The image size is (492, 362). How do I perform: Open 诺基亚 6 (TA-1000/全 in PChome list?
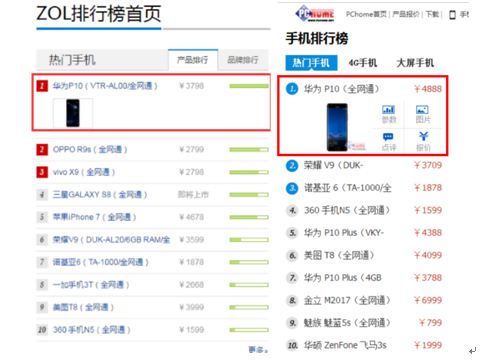point(348,188)
